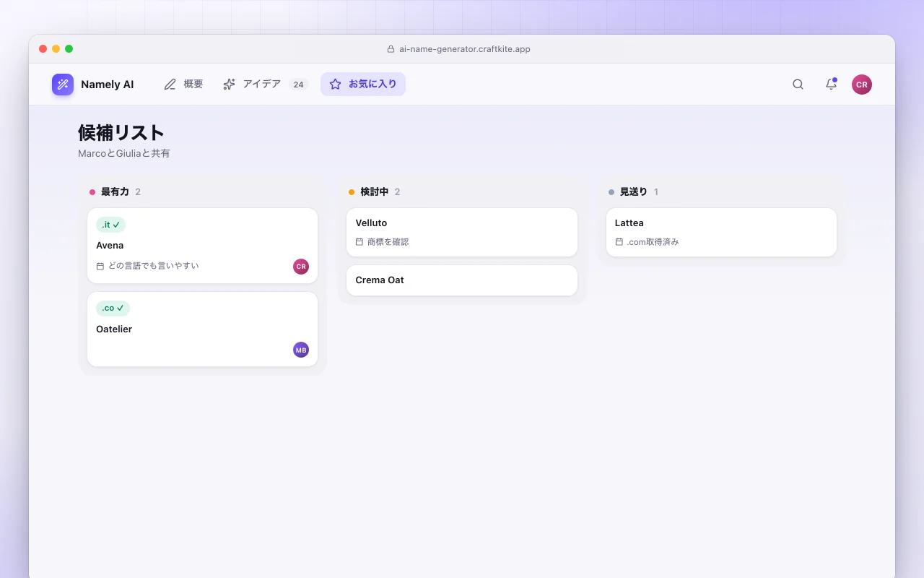Click the .com取得済み note text
Screen dimensions: 924x578
pyautogui.click(x=653, y=242)
